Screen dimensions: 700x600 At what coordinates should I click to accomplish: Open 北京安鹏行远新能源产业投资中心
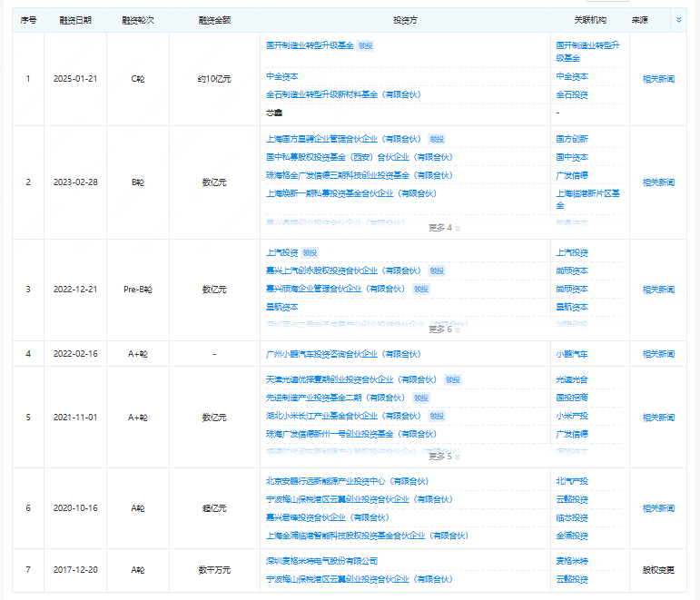click(348, 481)
